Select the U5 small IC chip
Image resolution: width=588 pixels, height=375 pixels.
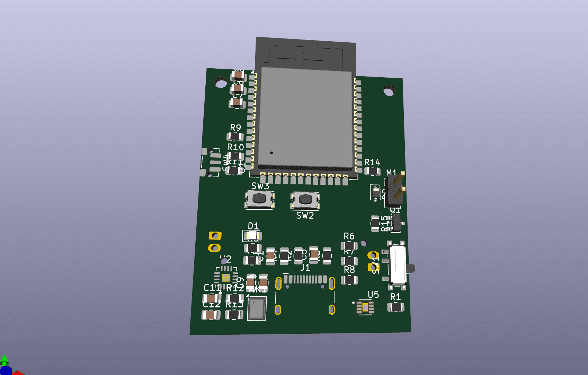(365, 307)
